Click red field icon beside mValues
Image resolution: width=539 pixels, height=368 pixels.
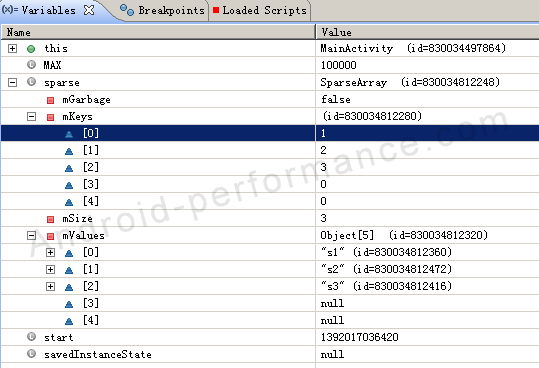51,236
